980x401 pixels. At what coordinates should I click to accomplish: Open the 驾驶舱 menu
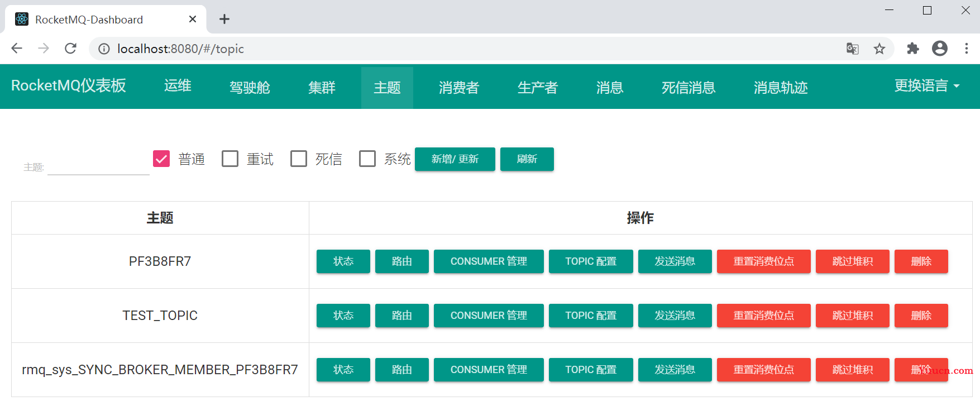pos(250,88)
